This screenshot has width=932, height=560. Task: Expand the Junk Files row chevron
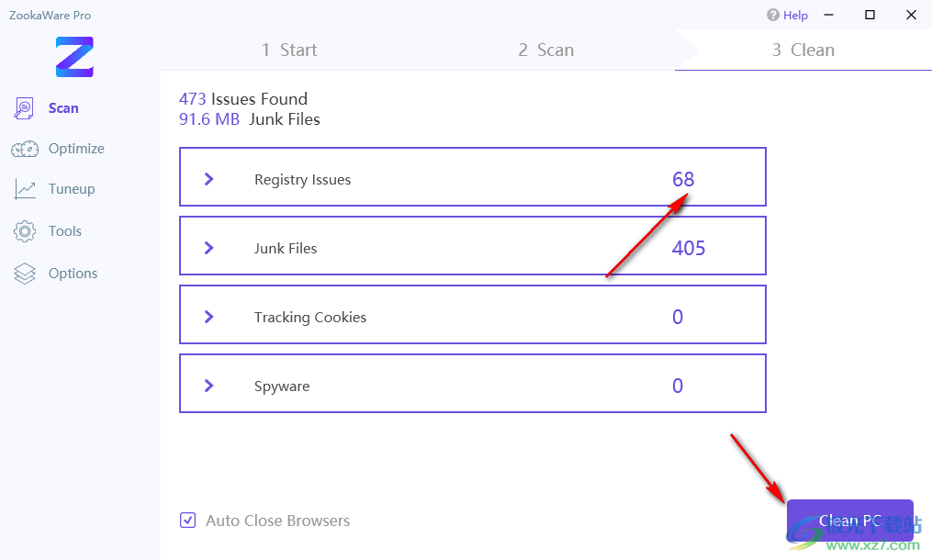click(208, 248)
